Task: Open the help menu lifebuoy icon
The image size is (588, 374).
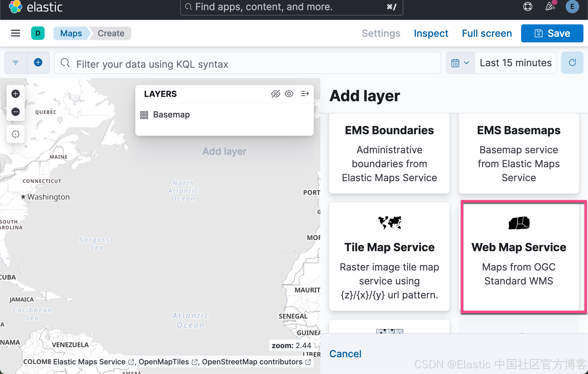Action: coord(527,7)
